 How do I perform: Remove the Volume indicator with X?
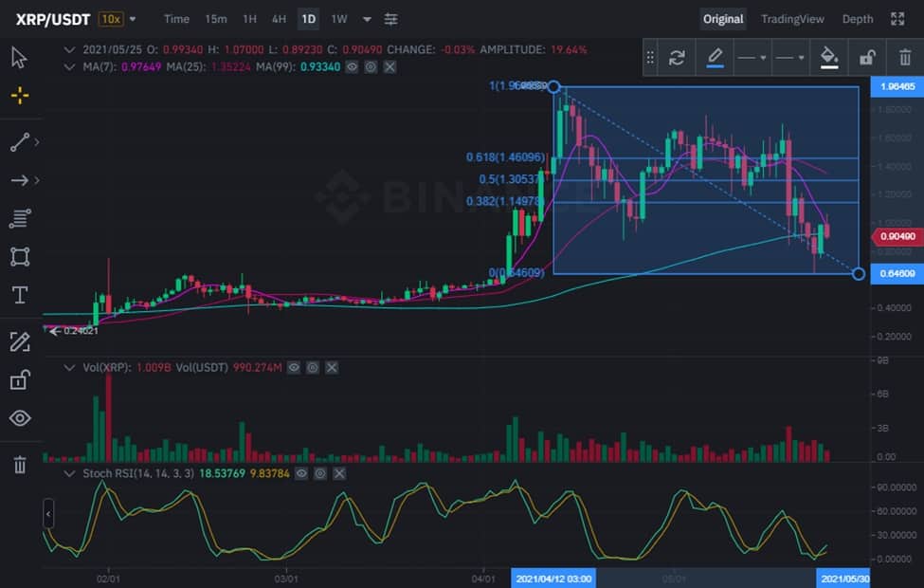tap(332, 367)
